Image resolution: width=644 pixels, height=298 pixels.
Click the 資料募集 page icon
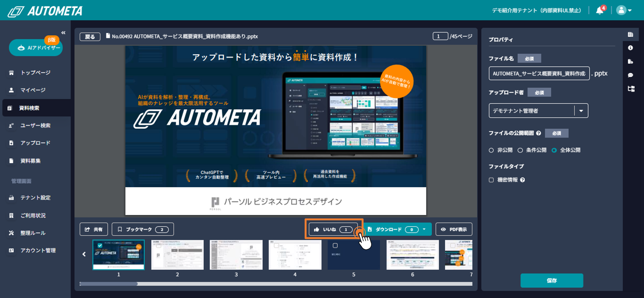coord(11,161)
